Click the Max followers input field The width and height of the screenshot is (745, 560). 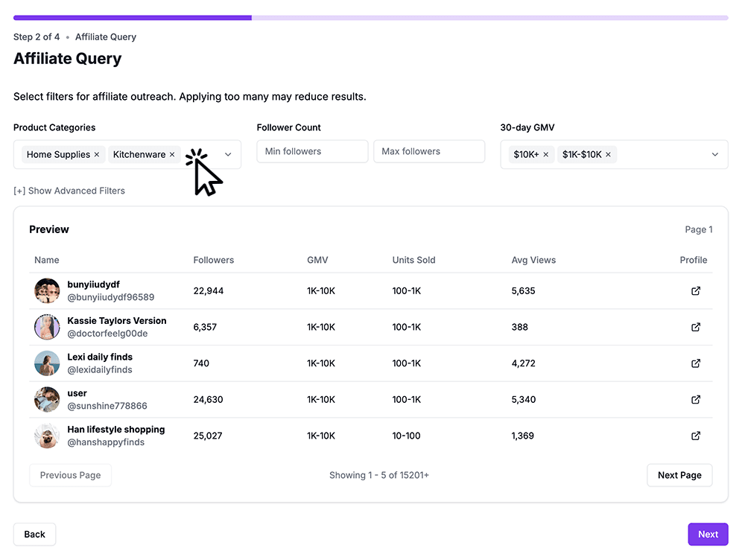(x=428, y=151)
